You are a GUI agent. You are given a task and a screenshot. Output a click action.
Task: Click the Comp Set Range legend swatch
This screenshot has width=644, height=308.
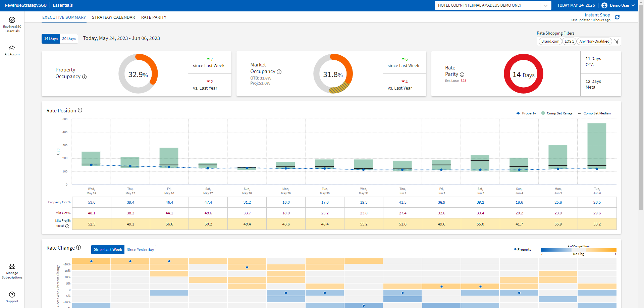543,113
